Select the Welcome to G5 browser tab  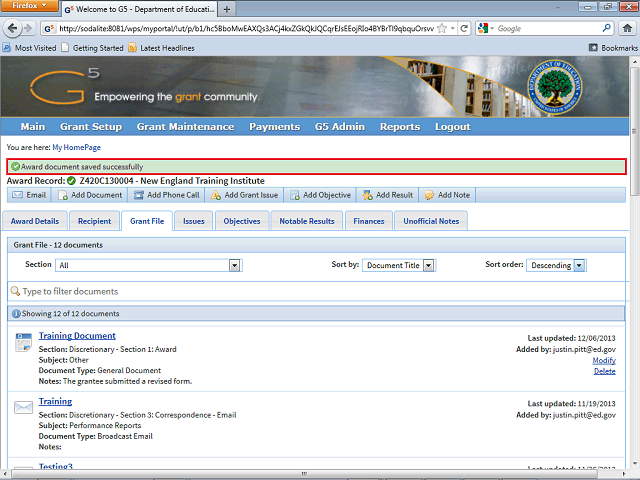pyautogui.click(x=139, y=9)
